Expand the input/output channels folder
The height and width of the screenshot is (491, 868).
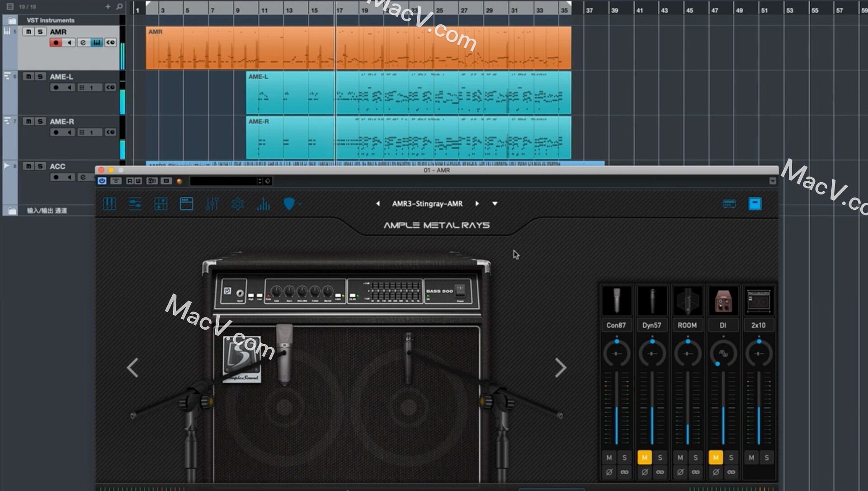11,210
